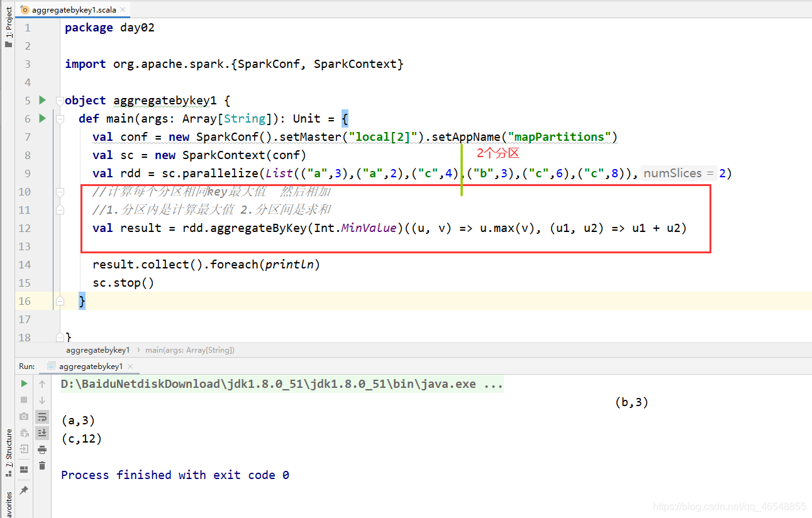The image size is (812, 518).
Task: Run object aggregatebykey1 from line 5 gutter
Action: click(x=42, y=100)
